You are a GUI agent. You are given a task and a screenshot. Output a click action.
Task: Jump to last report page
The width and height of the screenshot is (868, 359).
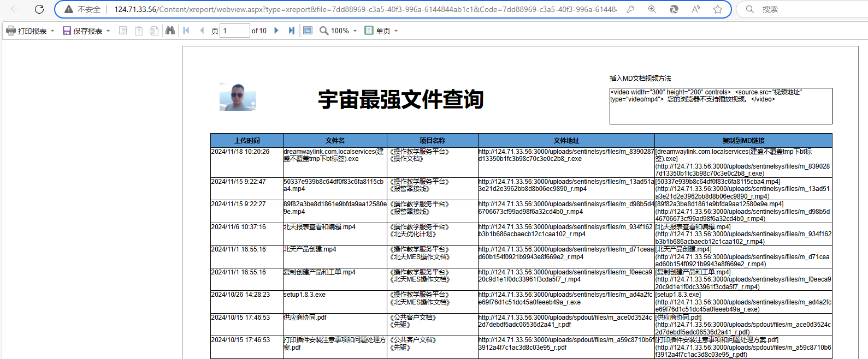click(292, 31)
